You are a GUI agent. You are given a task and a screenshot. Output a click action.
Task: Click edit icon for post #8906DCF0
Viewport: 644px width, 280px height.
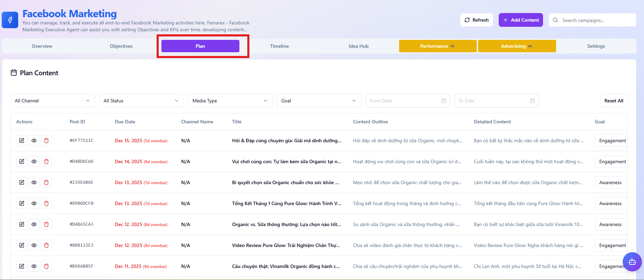pos(22,203)
